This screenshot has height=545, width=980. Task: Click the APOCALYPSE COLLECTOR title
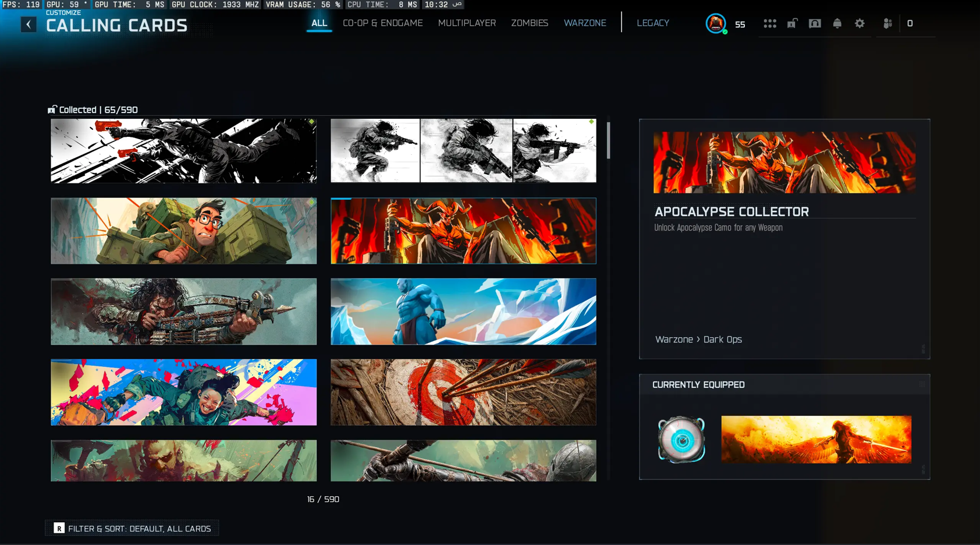point(732,212)
